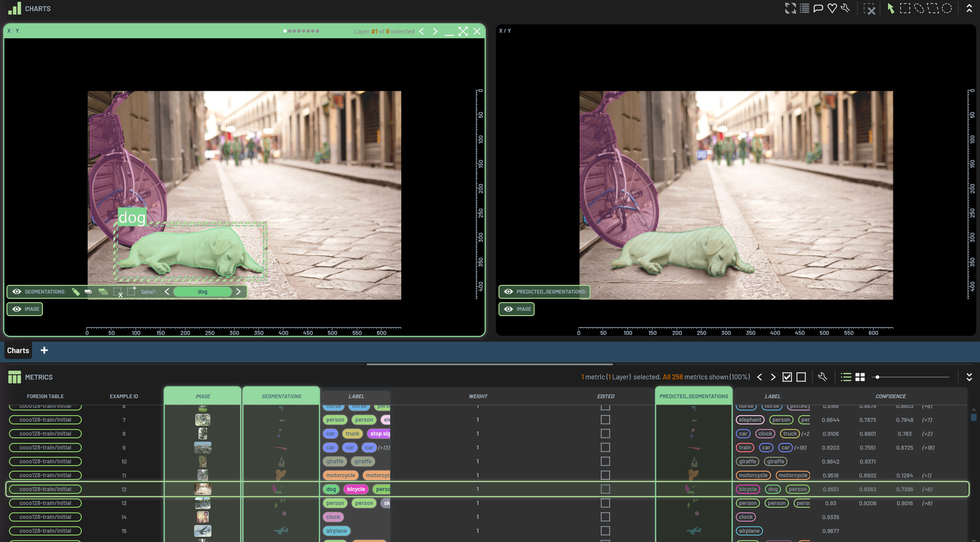Open the Metrics panel wrench settings
Screen dimensions: 980x542
823,377
